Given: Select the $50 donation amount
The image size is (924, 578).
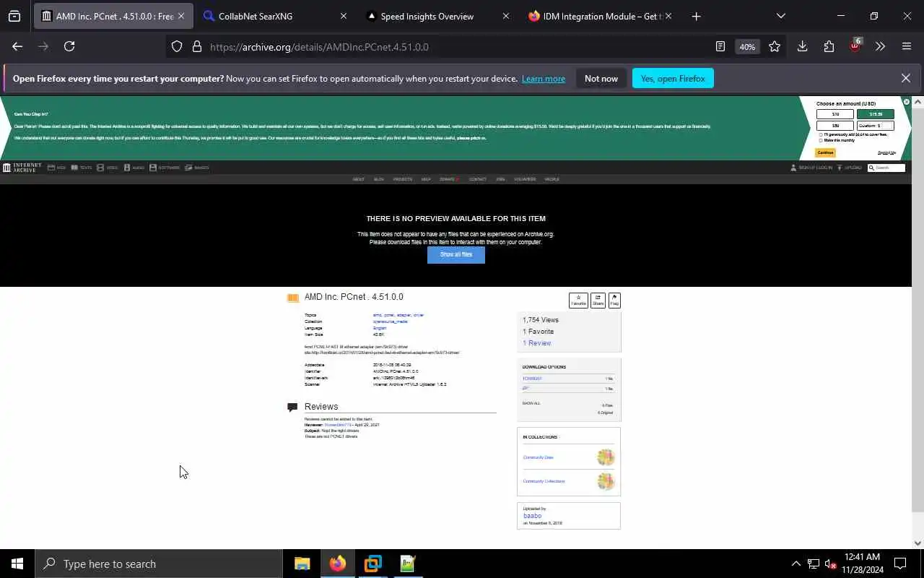Looking at the screenshot, I should tap(835, 126).
